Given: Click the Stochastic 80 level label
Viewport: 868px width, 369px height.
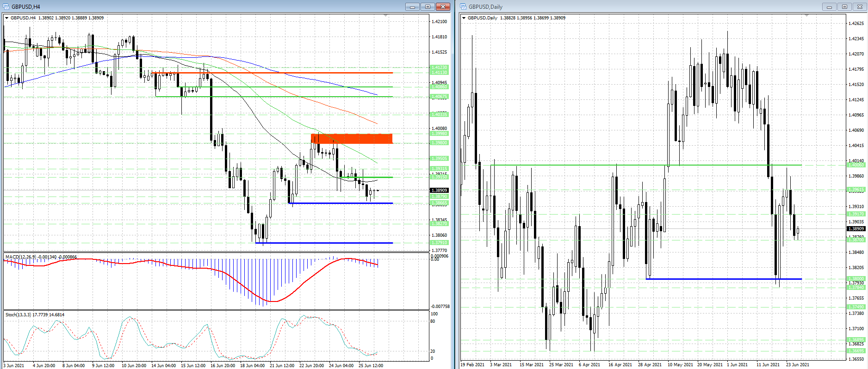Looking at the screenshot, I should point(433,321).
